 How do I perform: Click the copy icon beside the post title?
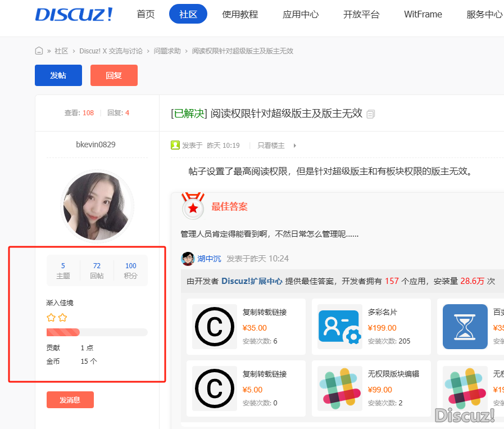click(370, 114)
